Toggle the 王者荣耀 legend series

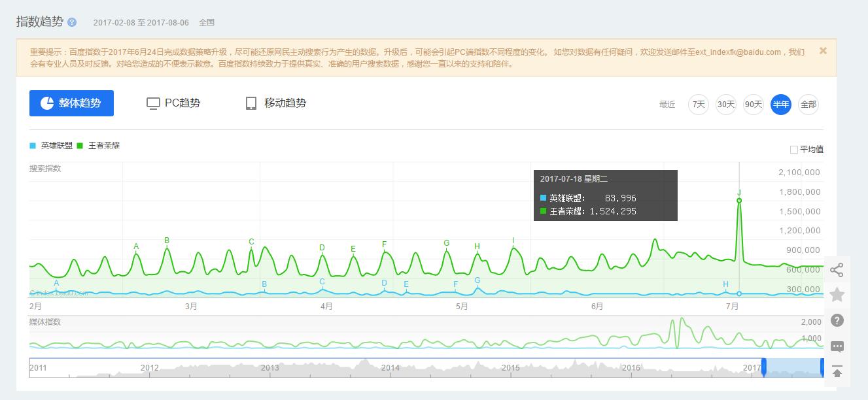pos(99,146)
